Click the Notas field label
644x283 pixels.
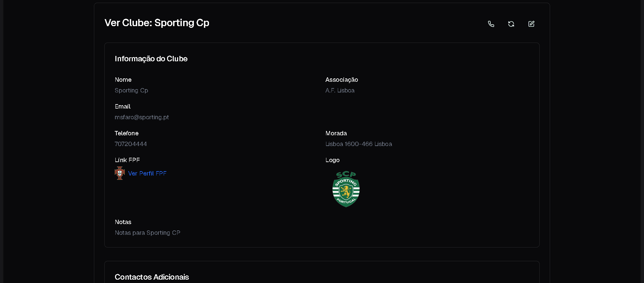coord(123,222)
